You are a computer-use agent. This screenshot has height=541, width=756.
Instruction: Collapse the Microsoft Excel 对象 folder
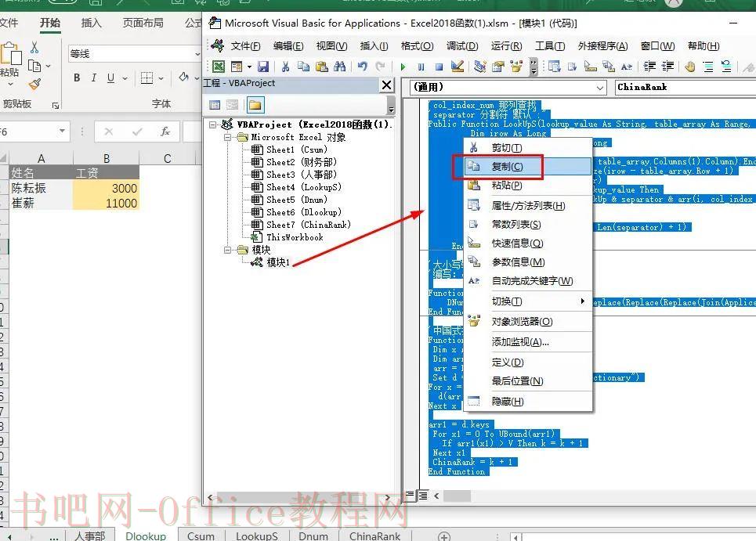pos(227,137)
